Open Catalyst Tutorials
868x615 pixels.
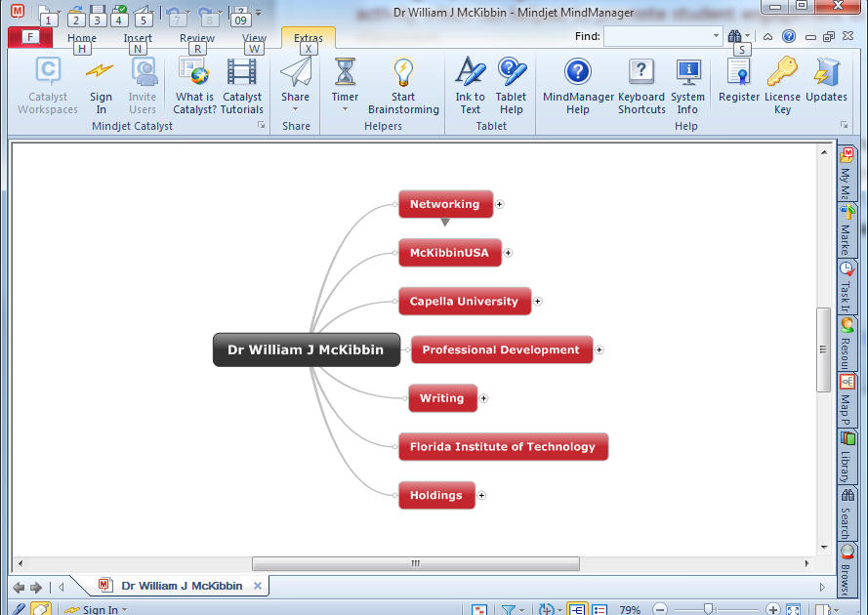pos(242,84)
